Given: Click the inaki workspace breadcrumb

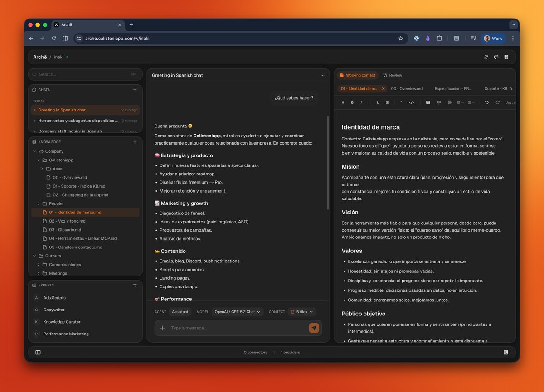Looking at the screenshot, I should tap(59, 57).
